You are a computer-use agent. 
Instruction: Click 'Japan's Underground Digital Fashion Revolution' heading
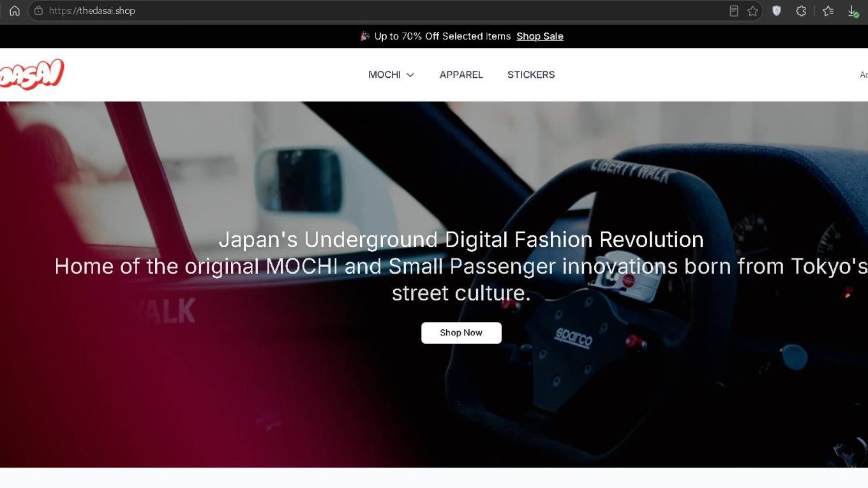pos(461,239)
